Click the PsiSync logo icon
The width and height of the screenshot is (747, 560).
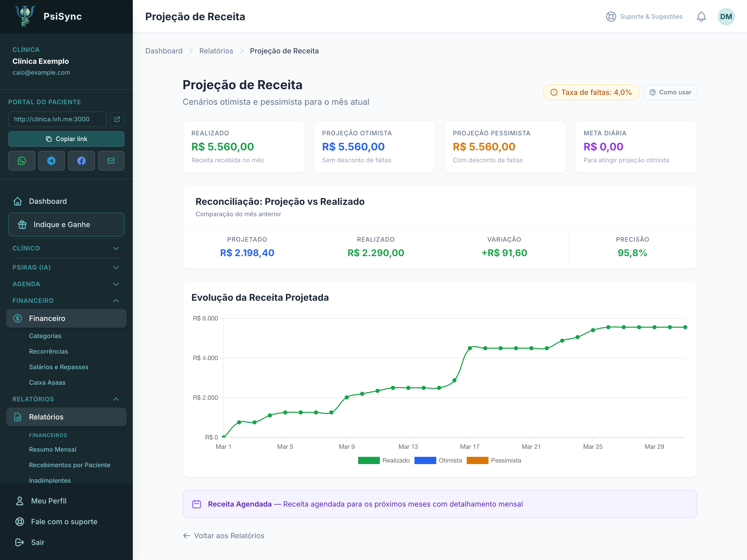click(x=25, y=16)
